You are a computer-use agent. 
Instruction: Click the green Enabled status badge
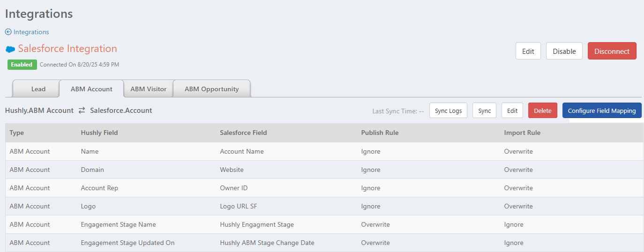click(22, 65)
